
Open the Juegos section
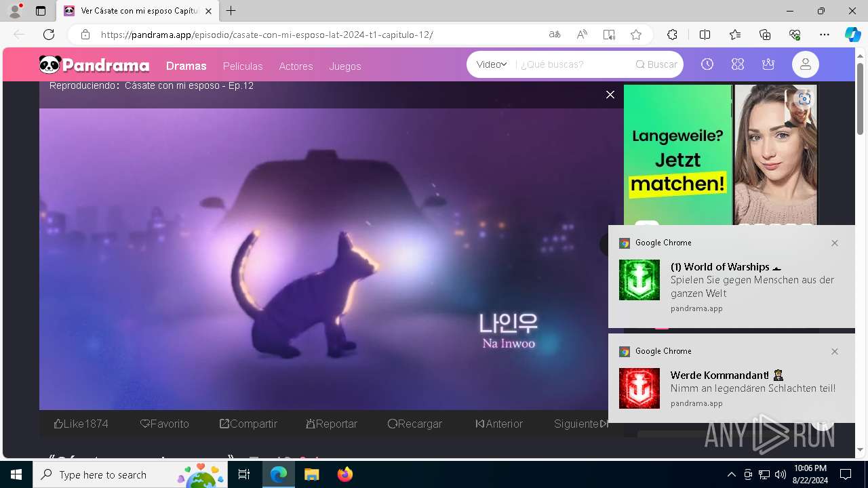tap(345, 66)
